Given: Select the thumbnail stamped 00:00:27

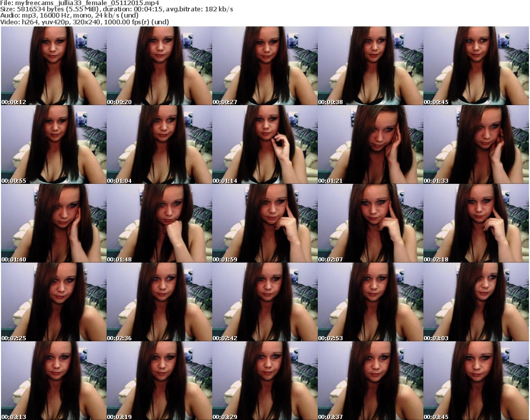Looking at the screenshot, I should coord(264,66).
